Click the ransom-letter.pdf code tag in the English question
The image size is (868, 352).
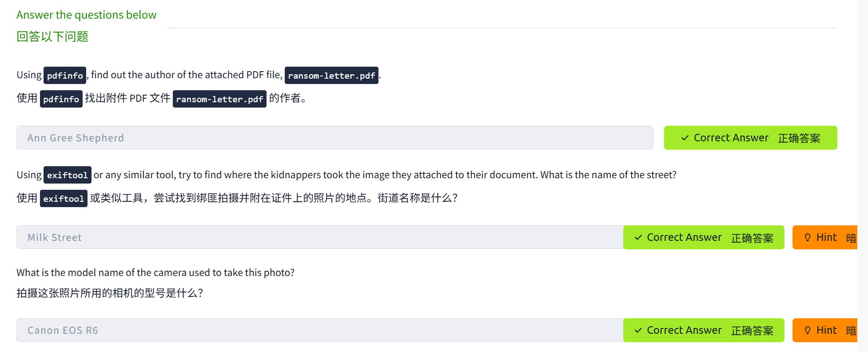coord(331,76)
